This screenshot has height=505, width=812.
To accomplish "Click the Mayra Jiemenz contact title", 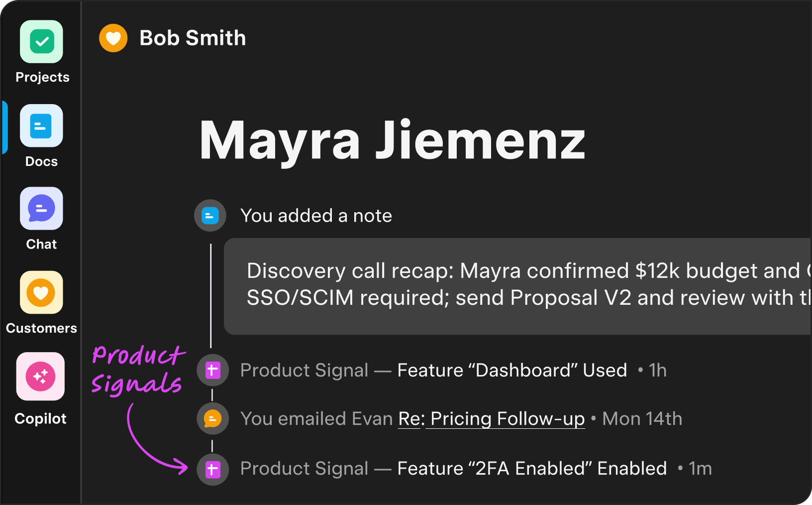I will [x=392, y=141].
